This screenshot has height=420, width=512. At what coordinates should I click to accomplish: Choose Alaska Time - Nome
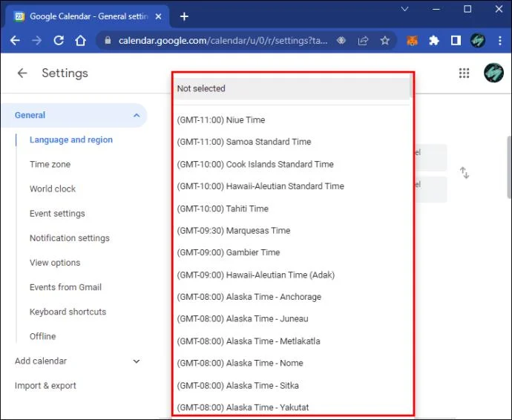(292, 363)
